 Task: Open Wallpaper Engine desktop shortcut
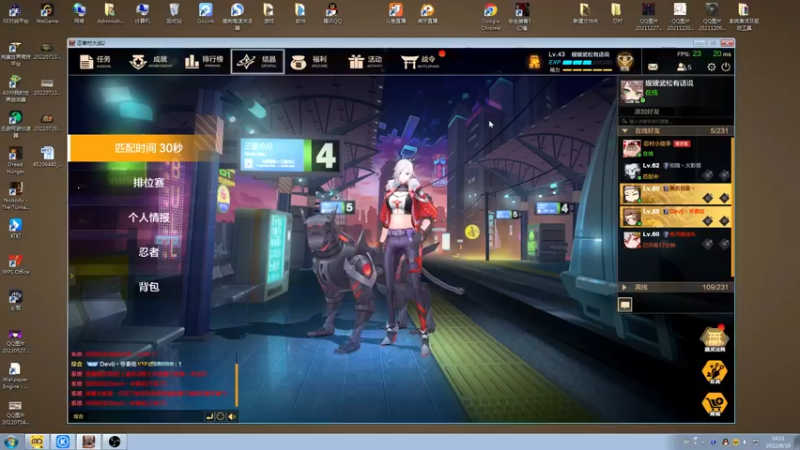click(15, 377)
